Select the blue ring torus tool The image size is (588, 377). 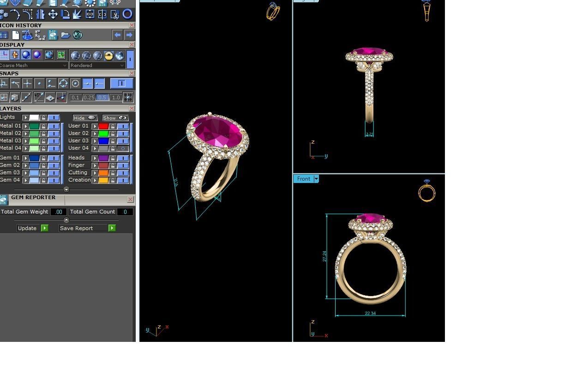tap(127, 14)
